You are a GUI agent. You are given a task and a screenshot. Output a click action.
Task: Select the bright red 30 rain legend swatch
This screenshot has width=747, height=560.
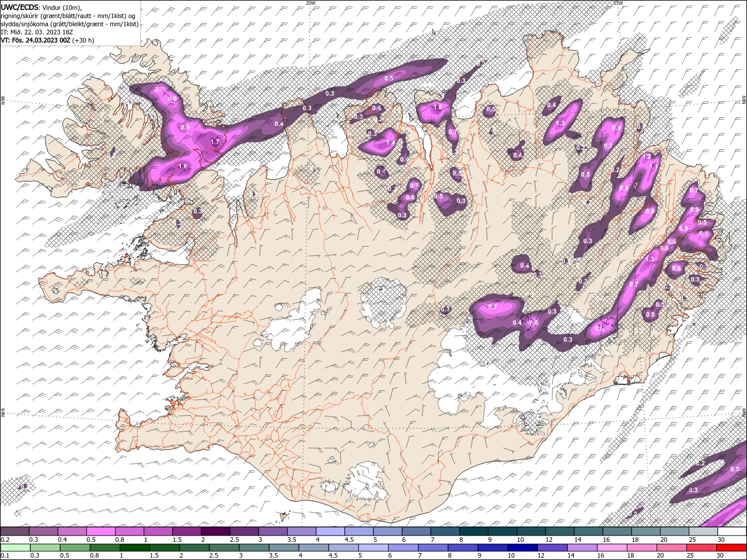(x=732, y=548)
